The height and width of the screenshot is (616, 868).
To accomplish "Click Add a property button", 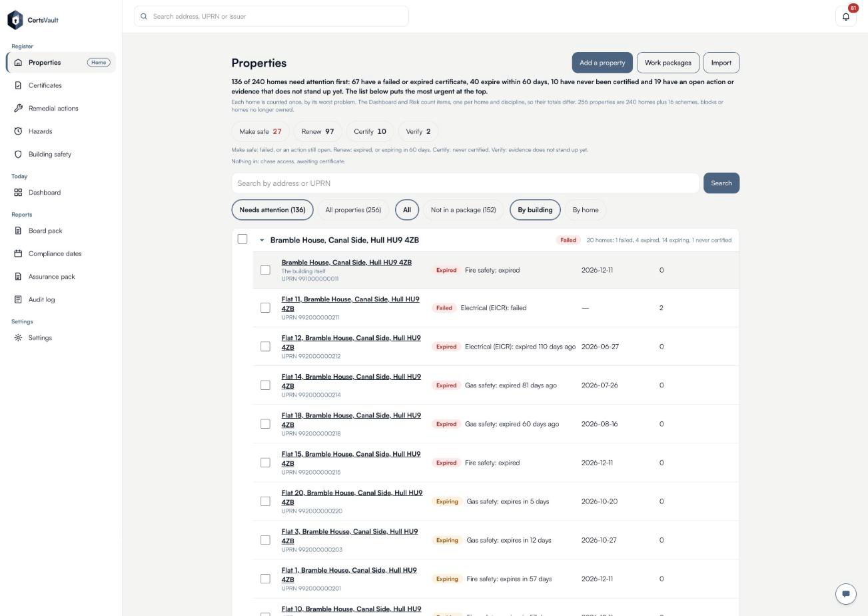I will [x=602, y=63].
